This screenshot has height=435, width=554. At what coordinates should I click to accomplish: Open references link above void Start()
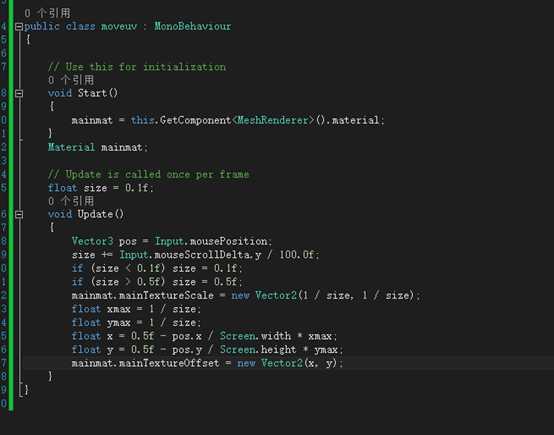point(71,80)
